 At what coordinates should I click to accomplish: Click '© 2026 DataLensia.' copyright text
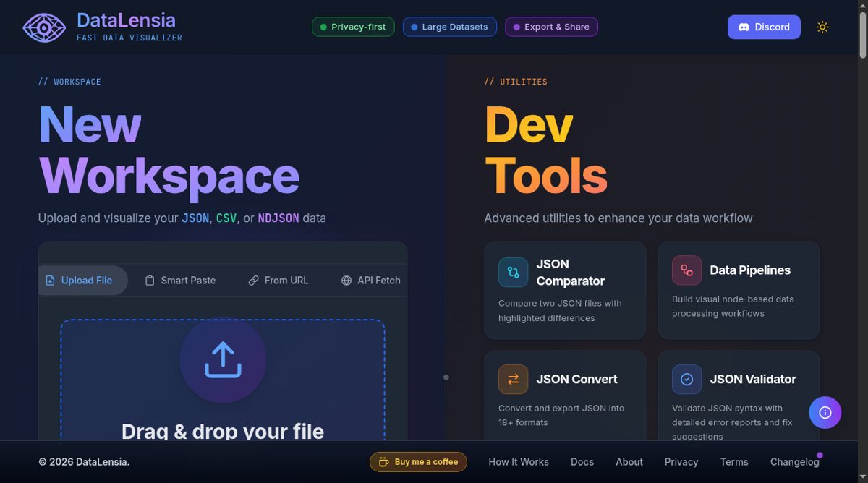click(x=84, y=462)
